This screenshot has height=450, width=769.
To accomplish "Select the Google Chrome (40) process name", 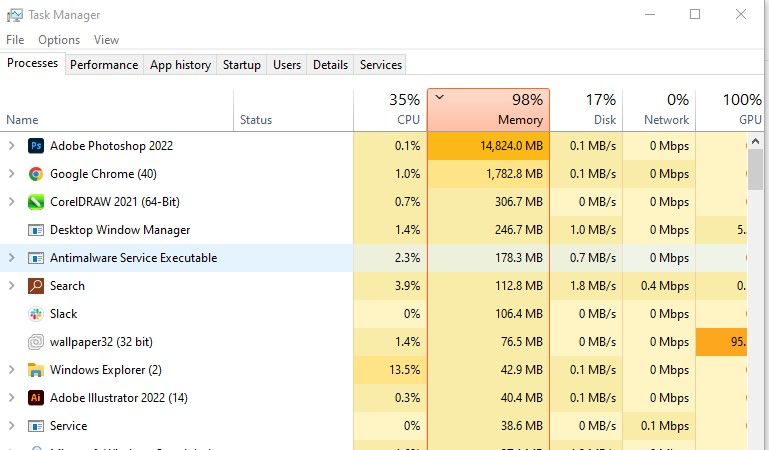I will pos(103,174).
